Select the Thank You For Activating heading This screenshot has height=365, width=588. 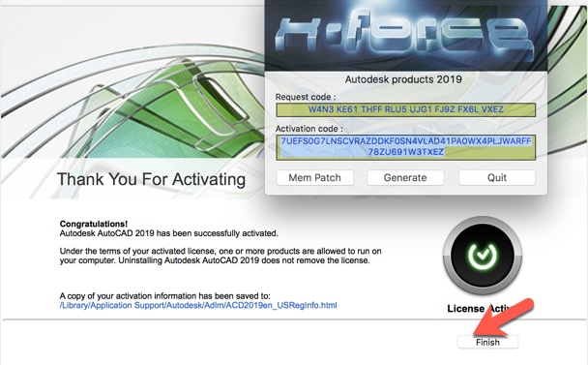[151, 179]
